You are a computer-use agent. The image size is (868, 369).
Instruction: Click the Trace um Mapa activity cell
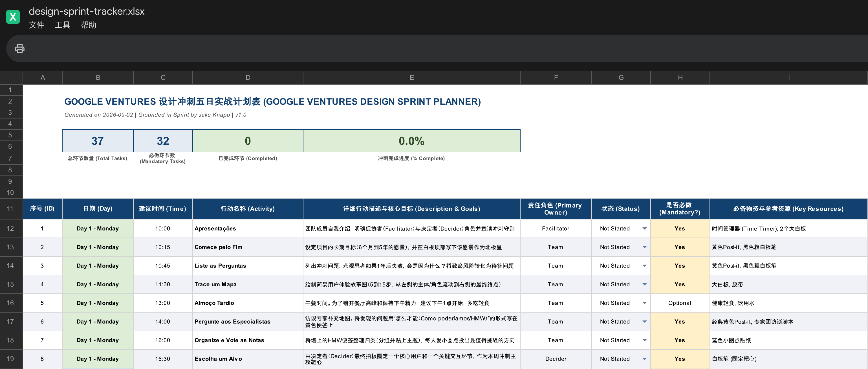(248, 284)
